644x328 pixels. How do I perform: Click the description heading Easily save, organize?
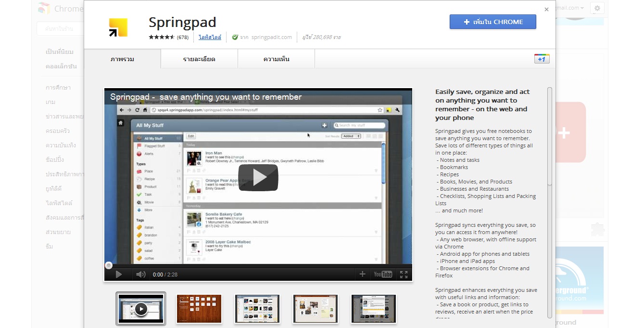tap(482, 105)
